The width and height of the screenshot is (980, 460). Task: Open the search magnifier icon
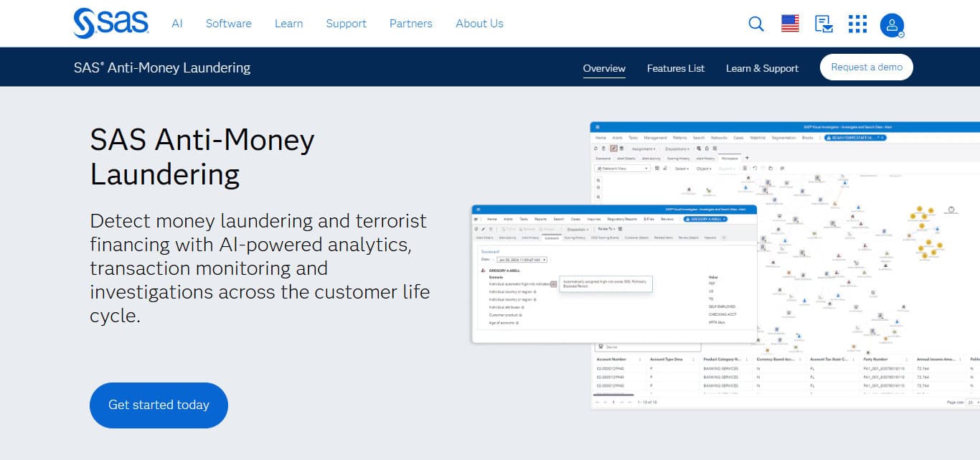[x=756, y=24]
